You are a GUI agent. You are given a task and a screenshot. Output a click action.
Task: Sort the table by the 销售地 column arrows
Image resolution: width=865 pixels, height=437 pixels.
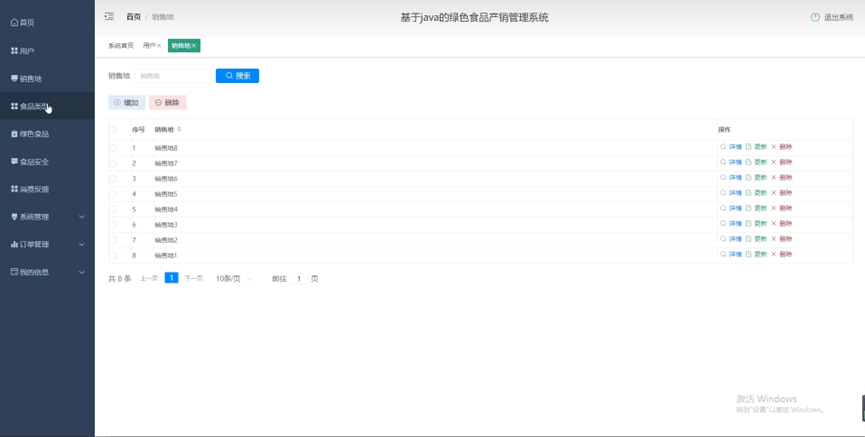pos(179,130)
